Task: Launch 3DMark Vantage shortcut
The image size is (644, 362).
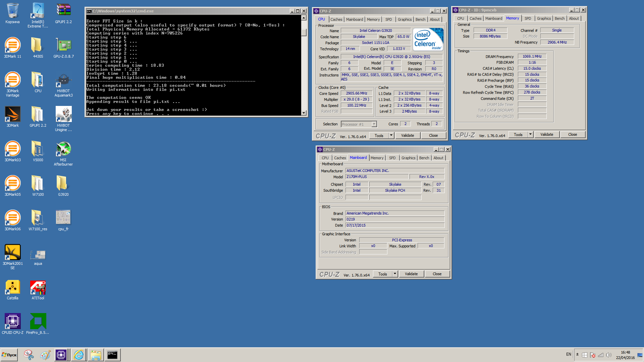Action: click(x=12, y=84)
